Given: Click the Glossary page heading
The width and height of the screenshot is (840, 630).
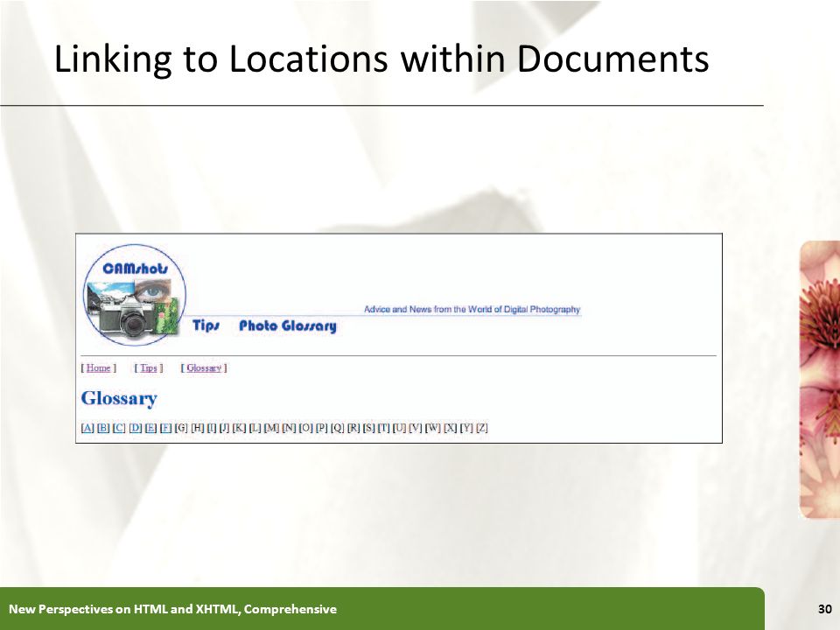Looking at the screenshot, I should pos(119,399).
